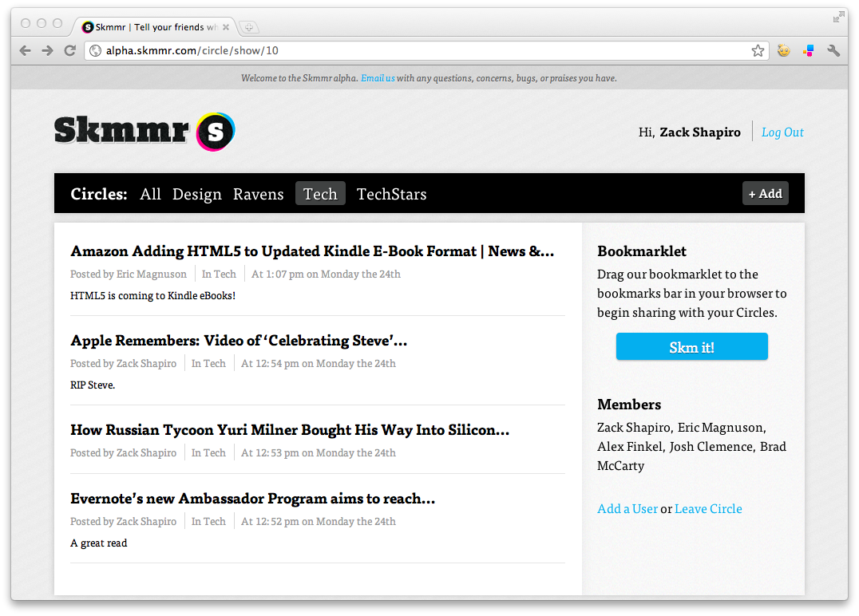
Task: Click 'HTML5 is coming to Kindle eBooks!' comment
Action: (152, 296)
